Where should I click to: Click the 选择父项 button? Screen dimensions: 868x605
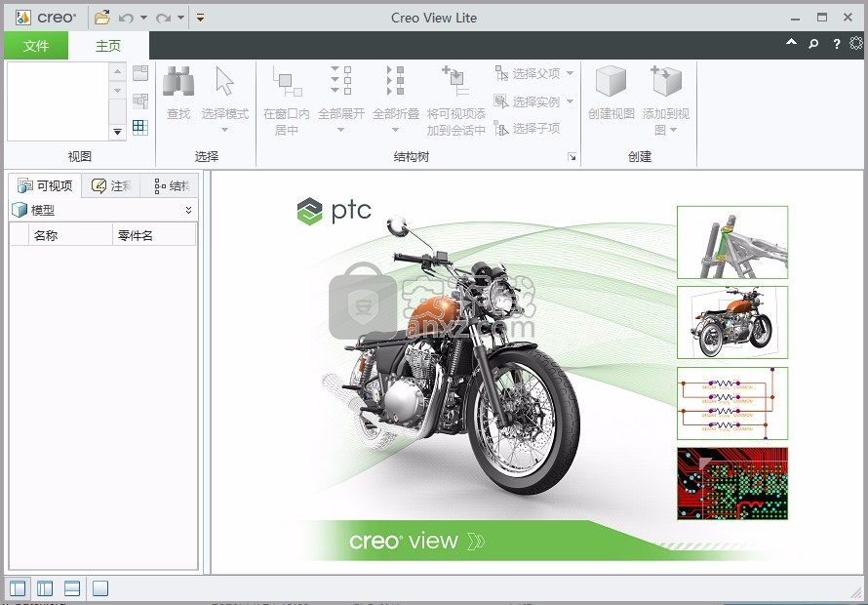pos(528,73)
